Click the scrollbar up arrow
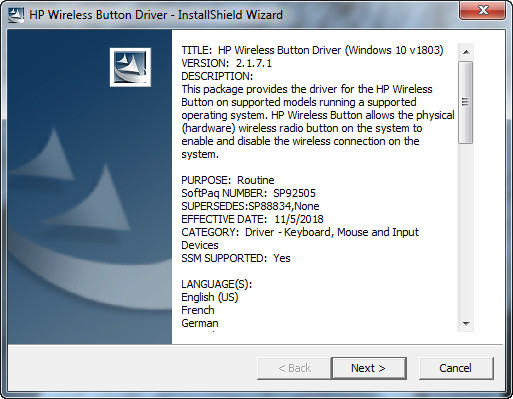 (466, 52)
